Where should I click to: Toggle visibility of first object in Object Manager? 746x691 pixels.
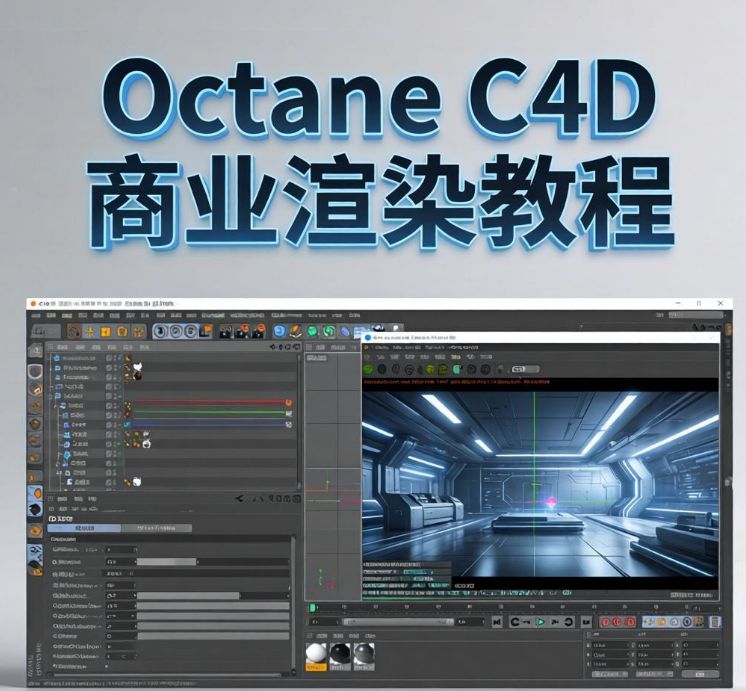[x=110, y=358]
